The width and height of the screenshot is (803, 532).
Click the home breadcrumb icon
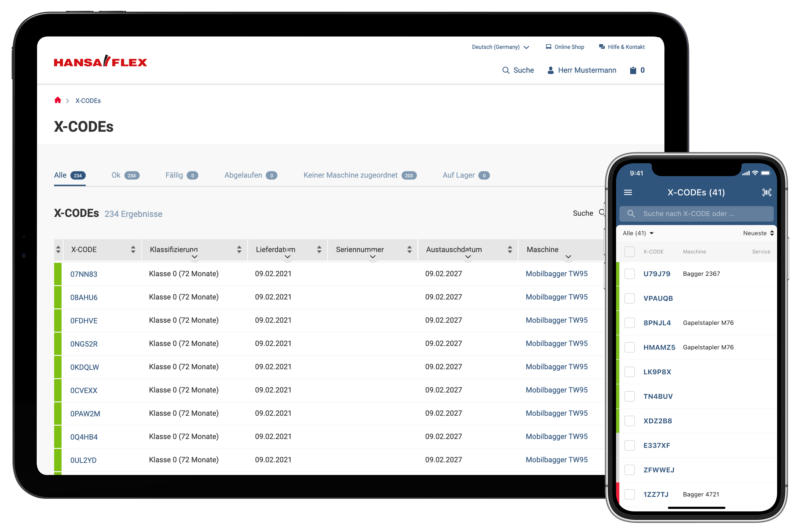[58, 100]
